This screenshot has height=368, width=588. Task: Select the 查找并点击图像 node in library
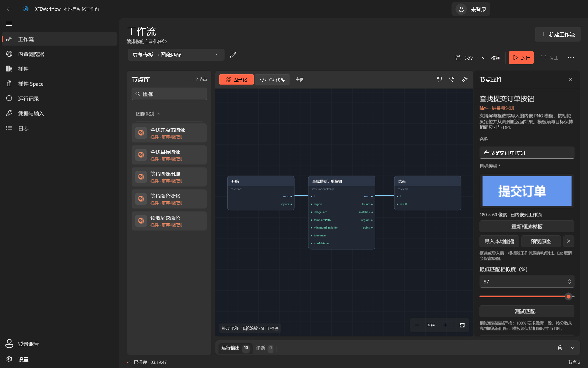pyautogui.click(x=169, y=133)
